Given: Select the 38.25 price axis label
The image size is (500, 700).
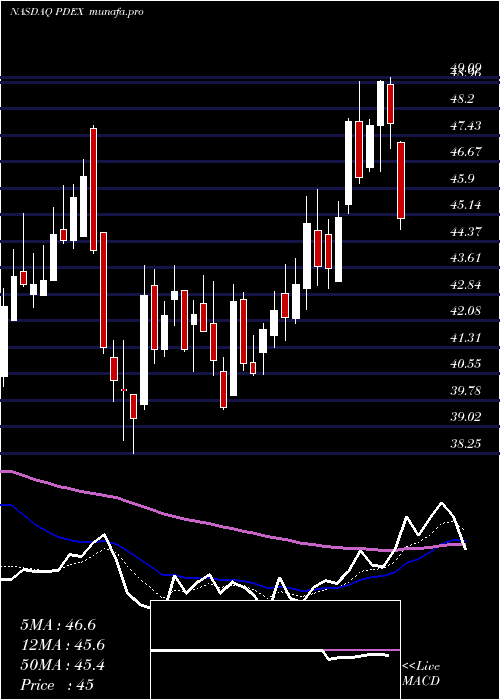Looking at the screenshot, I should point(466,443).
